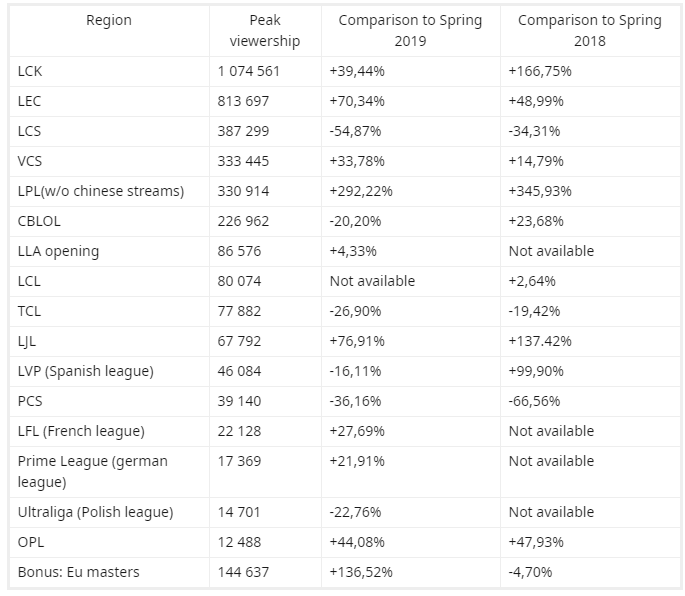This screenshot has width=685, height=596.
Task: Click 'Not available' in the LCL row
Action: tap(372, 281)
